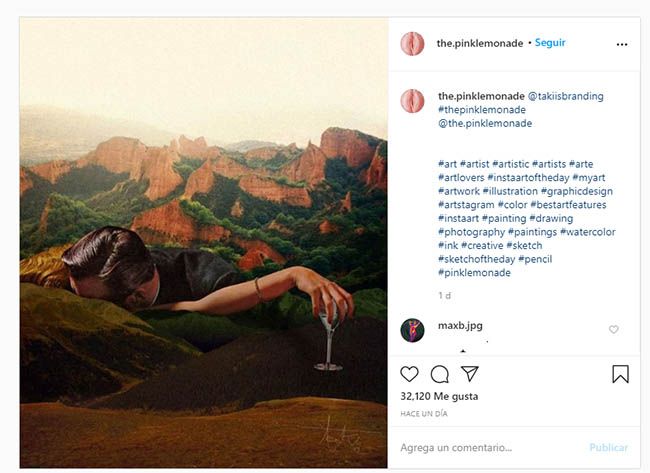Open maxb.jpg commenter avatar
The height and width of the screenshot is (473, 650).
point(412,330)
